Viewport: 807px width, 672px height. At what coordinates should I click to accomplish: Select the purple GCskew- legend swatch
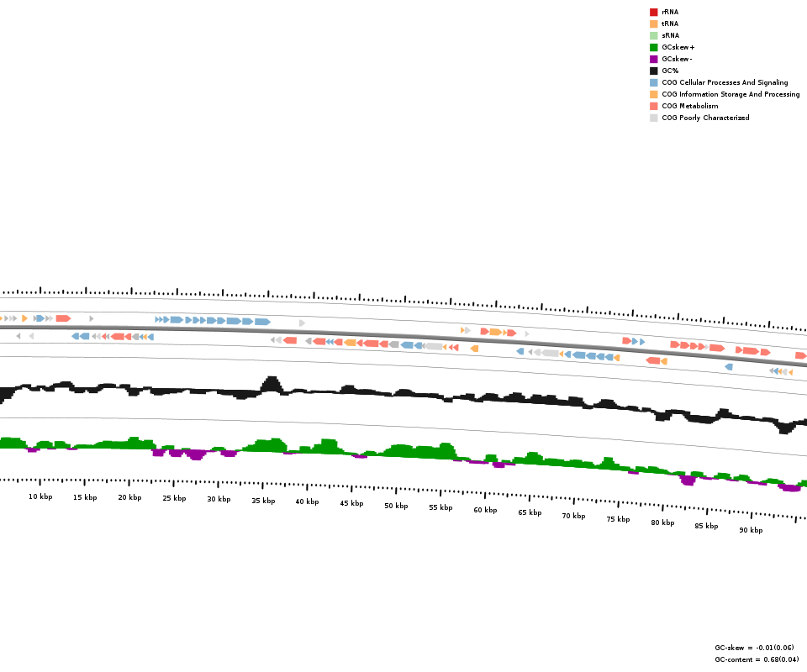click(x=653, y=59)
